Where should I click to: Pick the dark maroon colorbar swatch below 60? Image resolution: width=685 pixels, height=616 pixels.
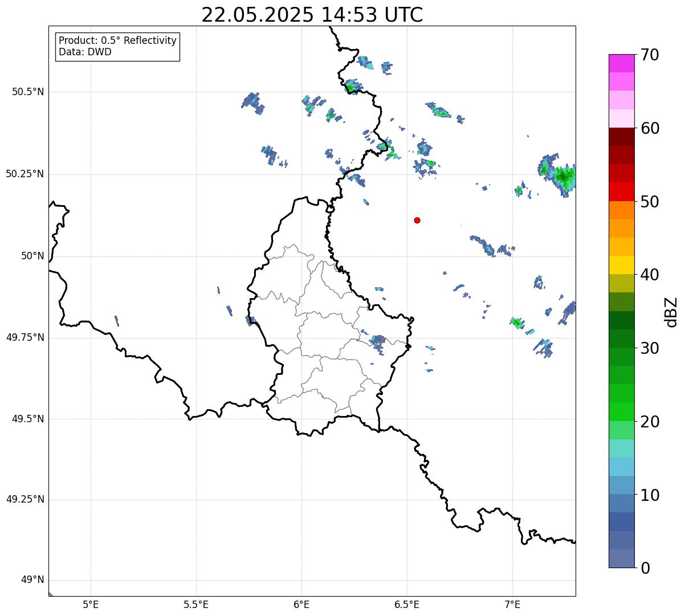(x=621, y=137)
